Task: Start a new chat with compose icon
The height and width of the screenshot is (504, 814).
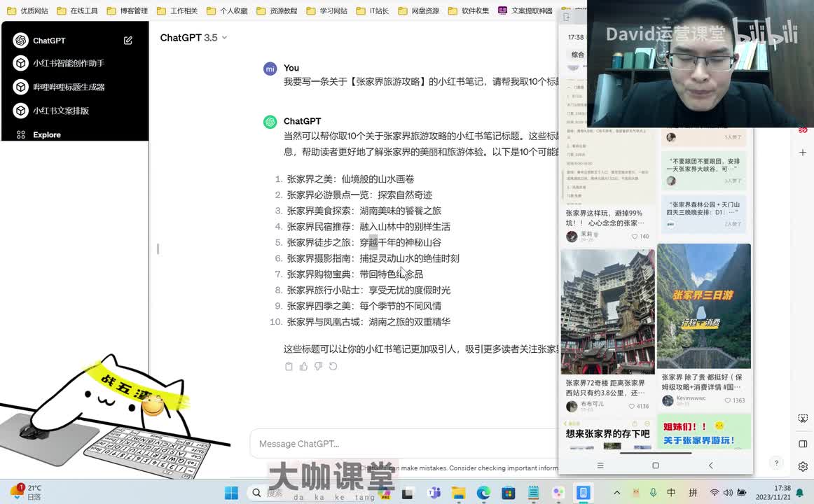Action: click(128, 41)
